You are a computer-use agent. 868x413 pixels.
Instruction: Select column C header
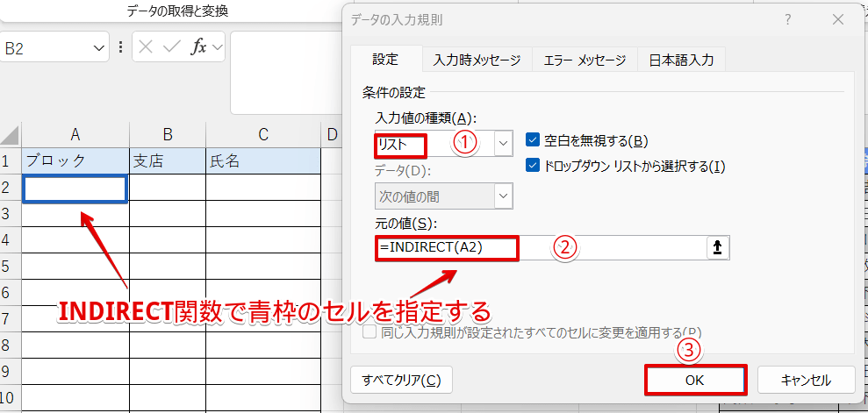point(263,135)
